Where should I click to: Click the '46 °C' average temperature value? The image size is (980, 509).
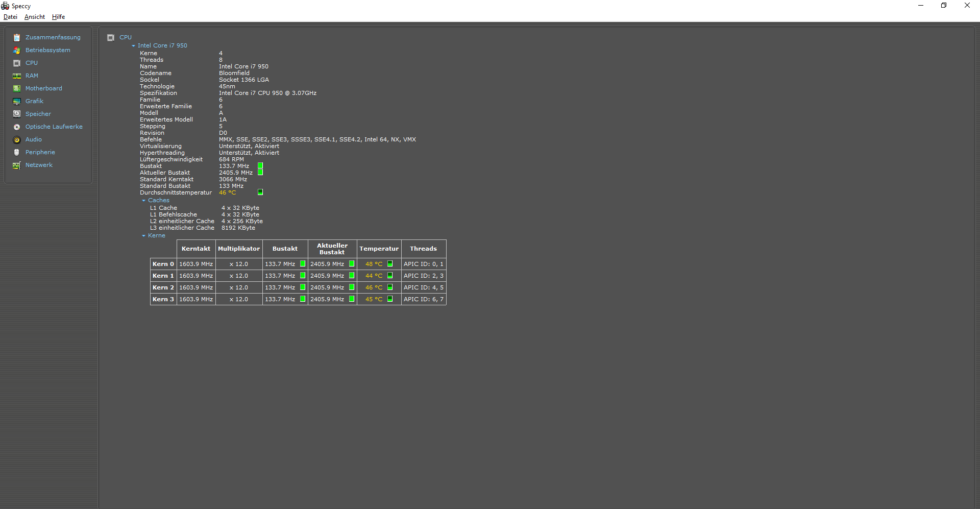tap(227, 193)
